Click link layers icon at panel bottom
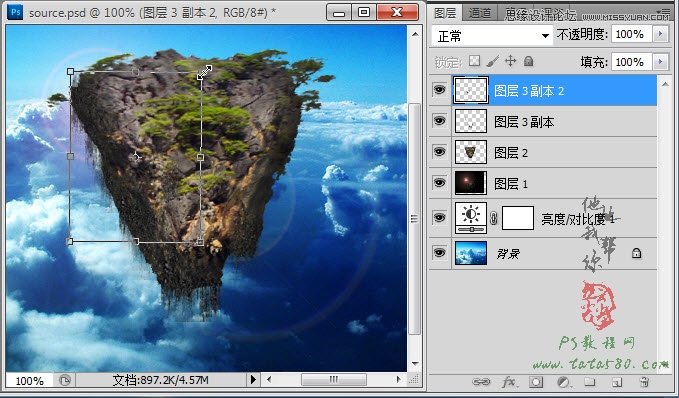 (x=481, y=382)
